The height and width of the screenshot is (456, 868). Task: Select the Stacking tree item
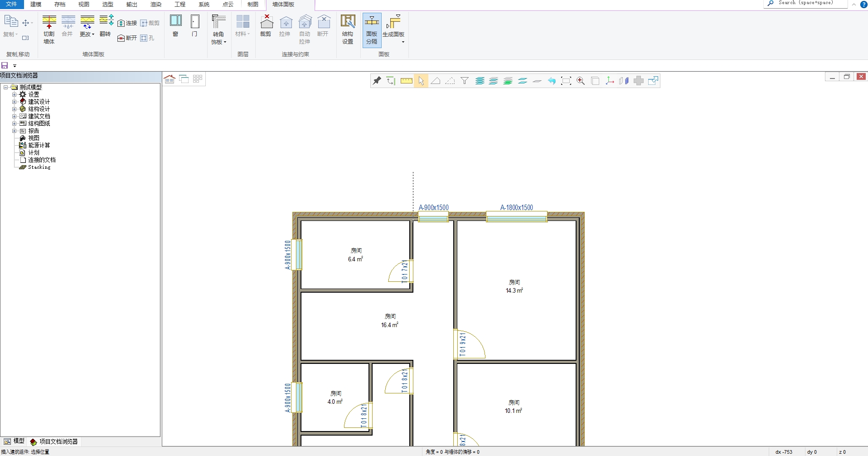click(x=39, y=167)
